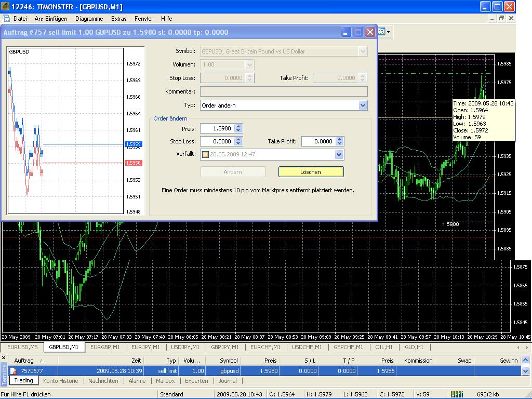Open the dropdown arrow beside chart toolbar icon
532x399 pixels.
(389, 32)
